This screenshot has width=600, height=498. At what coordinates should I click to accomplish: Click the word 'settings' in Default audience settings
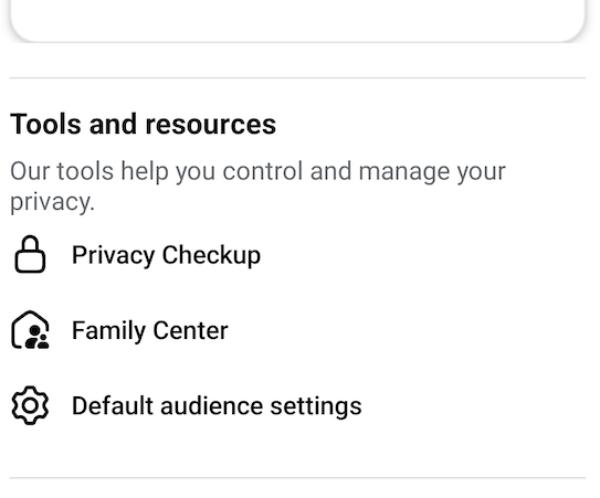(317, 407)
